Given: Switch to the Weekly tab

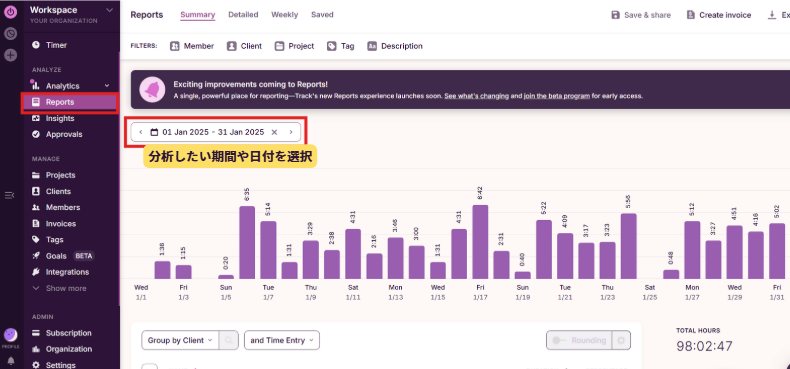Looking at the screenshot, I should pos(284,15).
